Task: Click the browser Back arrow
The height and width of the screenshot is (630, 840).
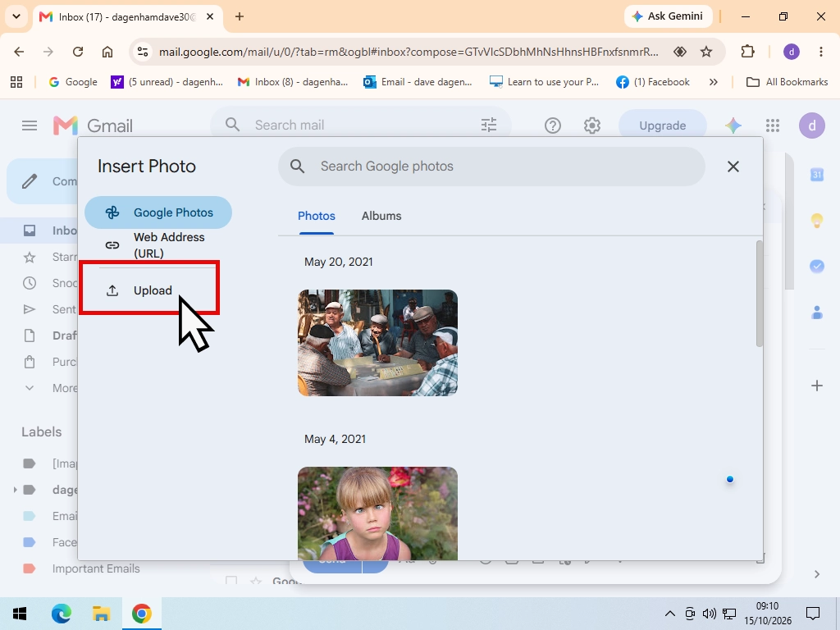Action: (19, 52)
